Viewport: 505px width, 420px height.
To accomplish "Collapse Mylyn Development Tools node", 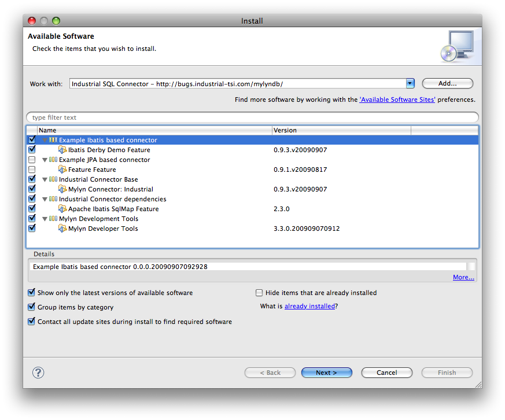I will (x=45, y=219).
